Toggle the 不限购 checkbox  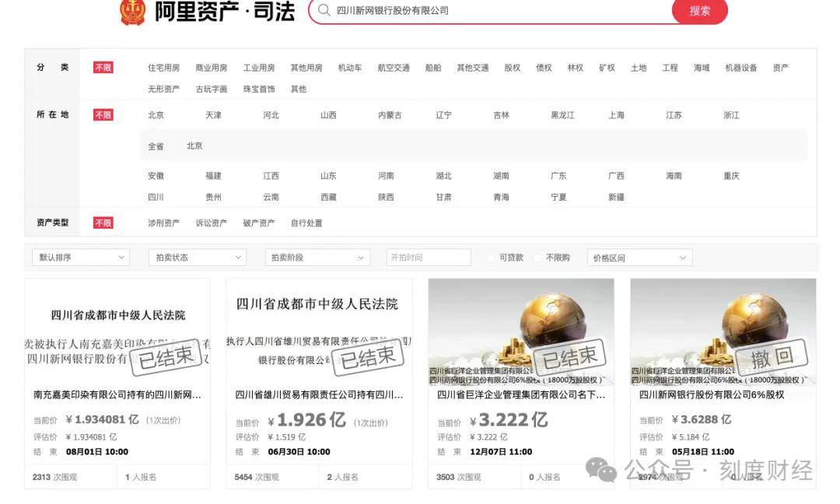point(537,258)
